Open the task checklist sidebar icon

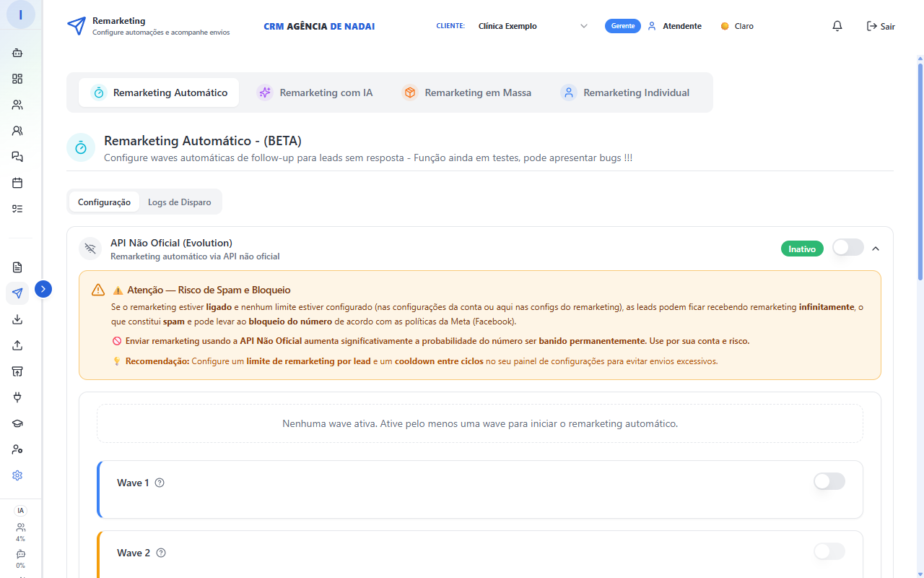click(17, 209)
